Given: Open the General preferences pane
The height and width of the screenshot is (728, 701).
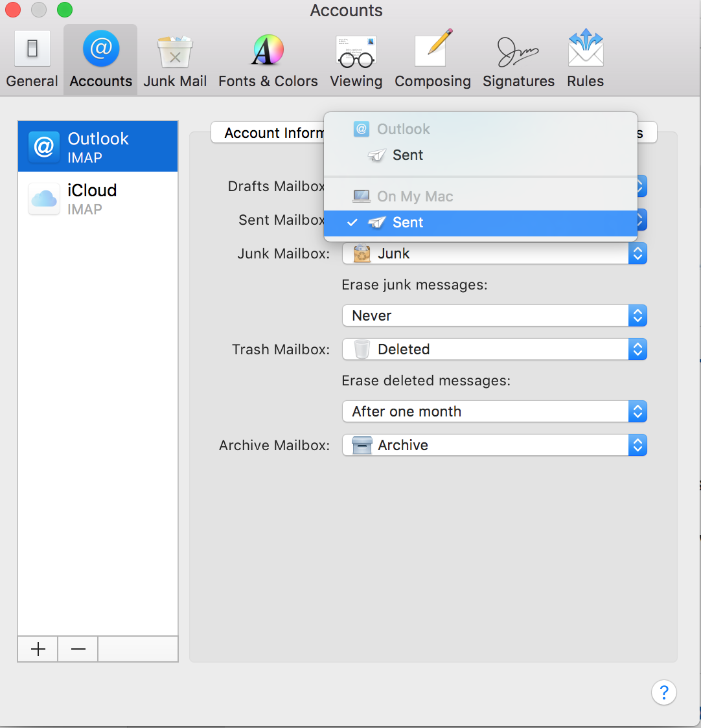Looking at the screenshot, I should (x=32, y=60).
